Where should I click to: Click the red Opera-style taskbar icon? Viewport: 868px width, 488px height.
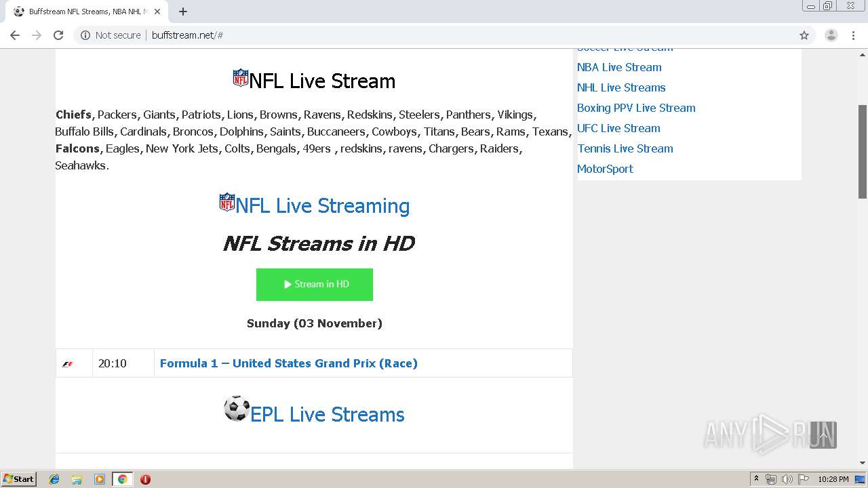pyautogui.click(x=145, y=479)
